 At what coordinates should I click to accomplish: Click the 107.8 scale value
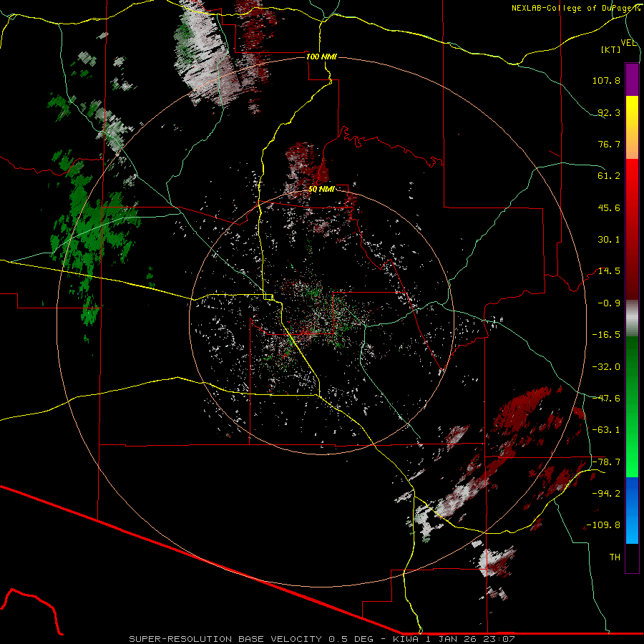click(x=606, y=80)
